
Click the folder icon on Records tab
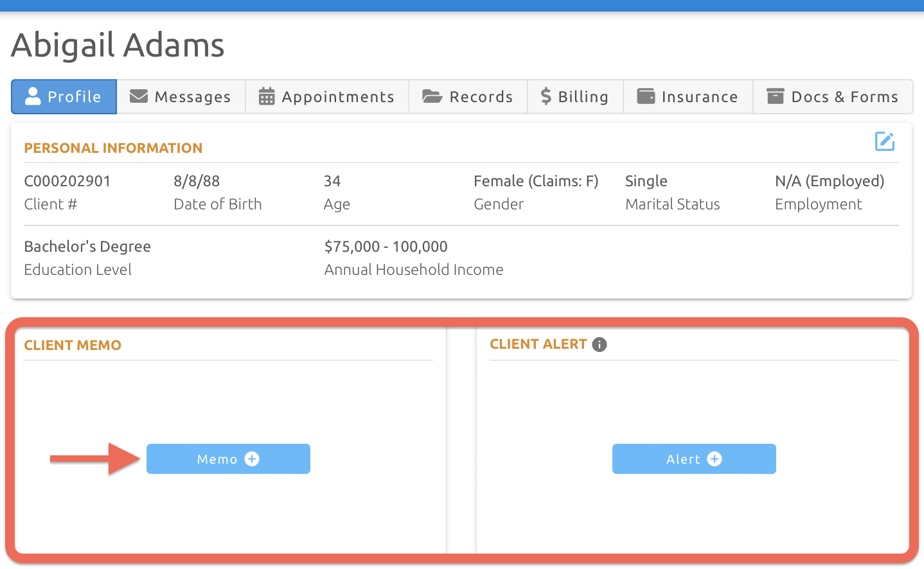pos(432,96)
